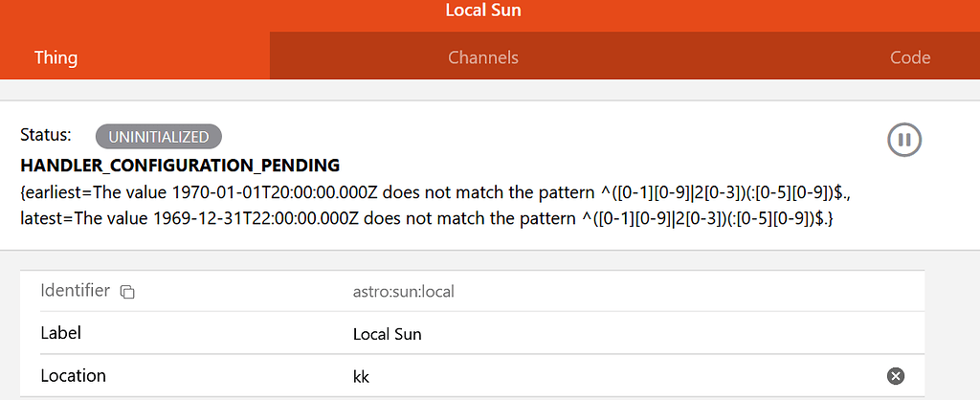This screenshot has width=980, height=400.
Task: Pause the Local Sun thing
Action: coord(903,140)
